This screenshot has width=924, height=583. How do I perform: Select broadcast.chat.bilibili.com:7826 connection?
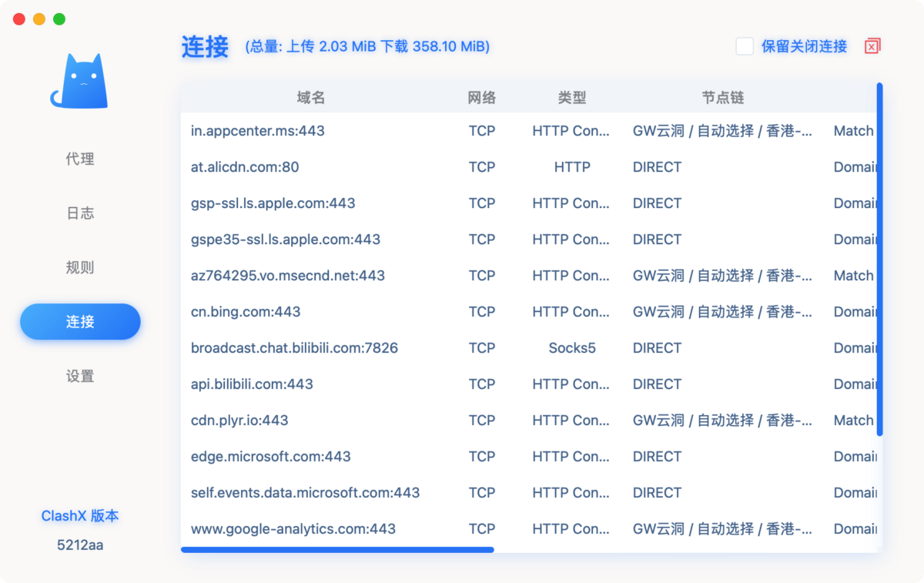pyautogui.click(x=529, y=348)
